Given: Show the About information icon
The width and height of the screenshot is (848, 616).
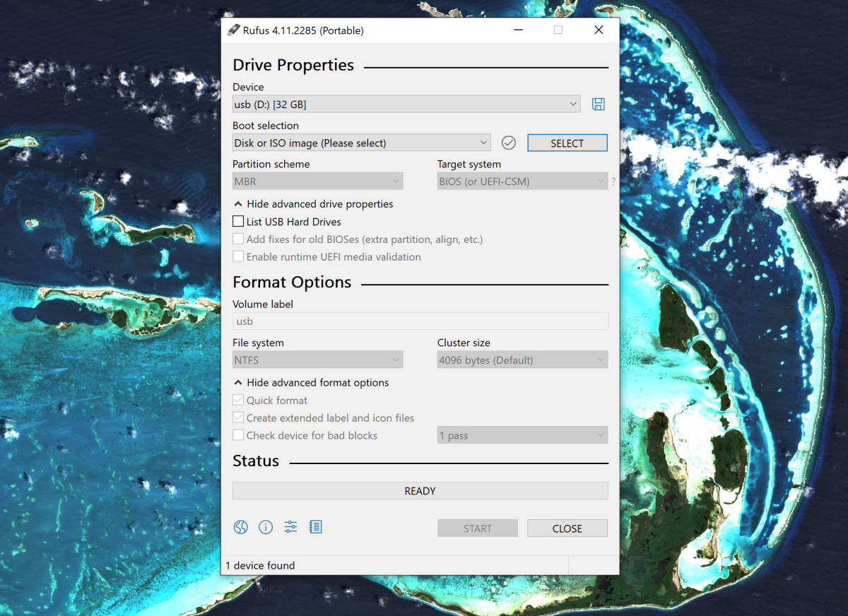Looking at the screenshot, I should click(x=266, y=527).
